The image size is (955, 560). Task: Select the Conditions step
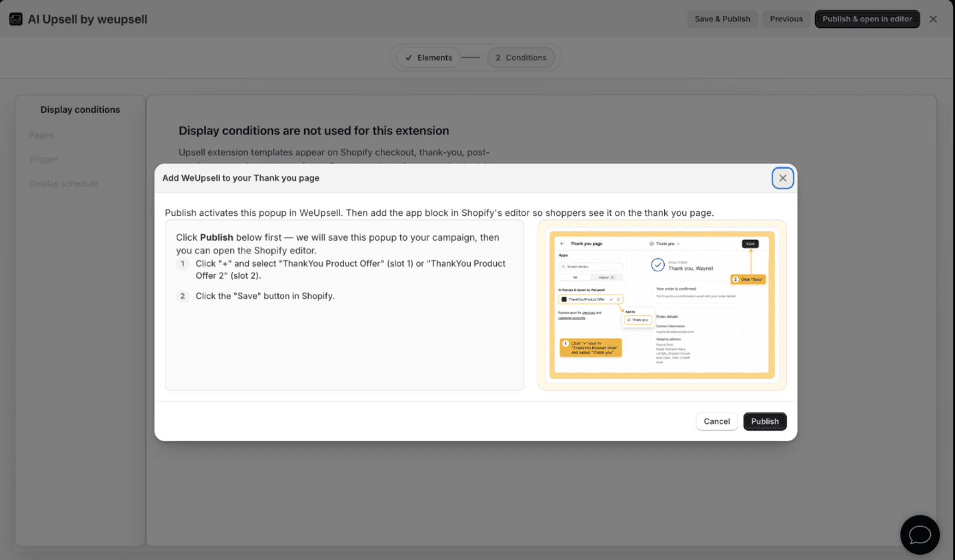521,57
